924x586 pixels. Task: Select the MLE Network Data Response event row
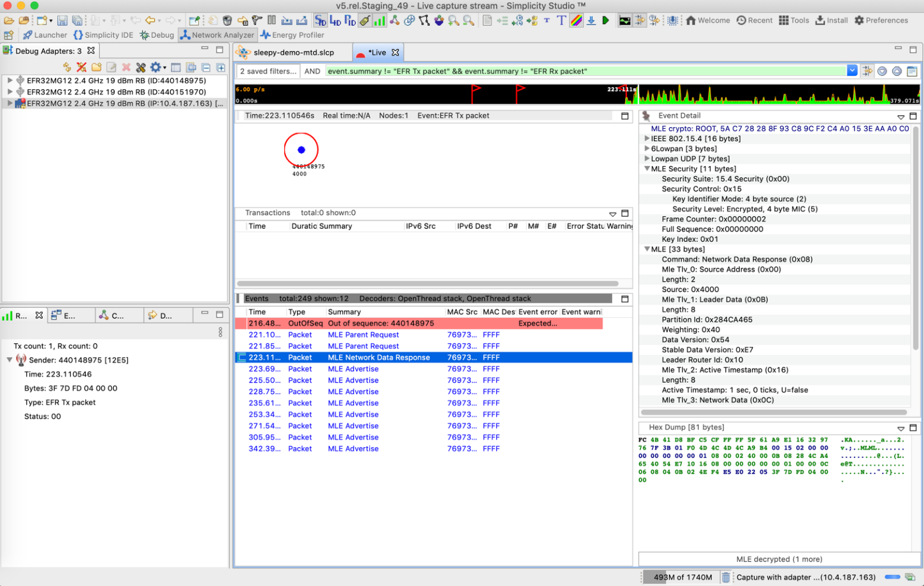click(433, 357)
